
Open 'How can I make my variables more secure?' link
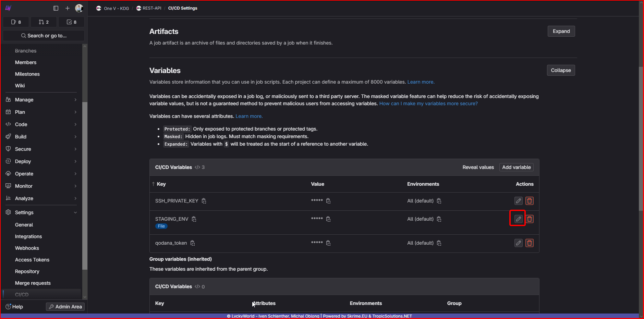point(428,103)
